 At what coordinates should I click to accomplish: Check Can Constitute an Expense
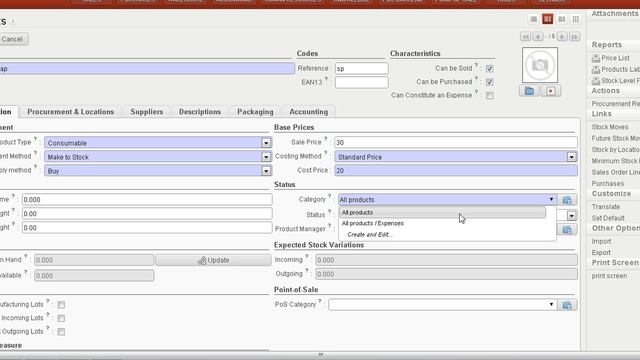(x=489, y=96)
